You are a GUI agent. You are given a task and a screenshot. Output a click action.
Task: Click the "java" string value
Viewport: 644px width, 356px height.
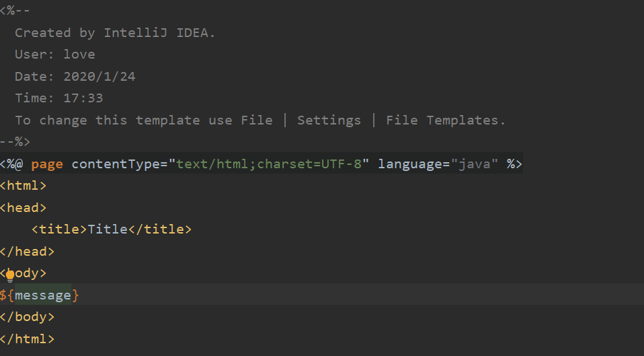click(475, 164)
